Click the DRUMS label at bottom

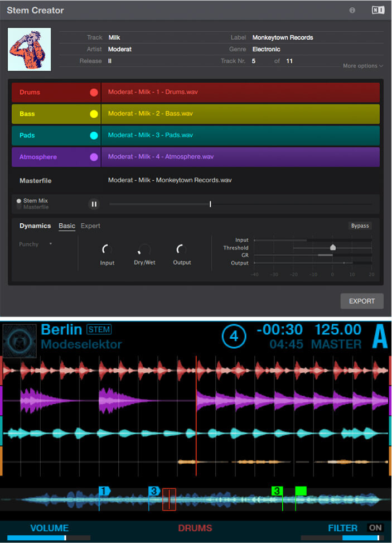coord(195,528)
